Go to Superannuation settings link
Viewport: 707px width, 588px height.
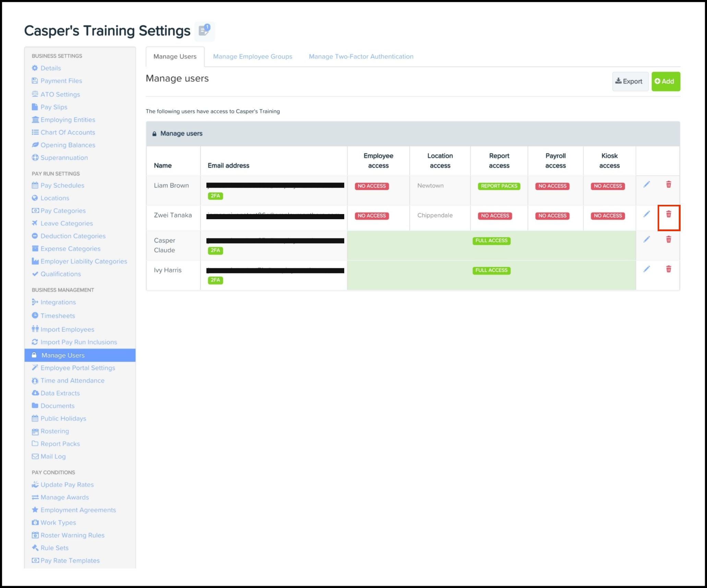coord(64,158)
